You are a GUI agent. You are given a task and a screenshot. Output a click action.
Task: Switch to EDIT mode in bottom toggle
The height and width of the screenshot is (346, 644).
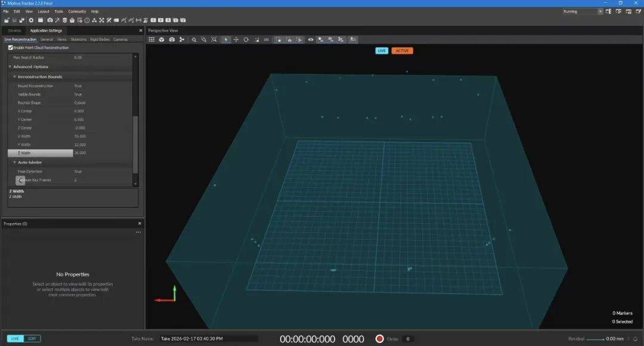pyautogui.click(x=32, y=339)
